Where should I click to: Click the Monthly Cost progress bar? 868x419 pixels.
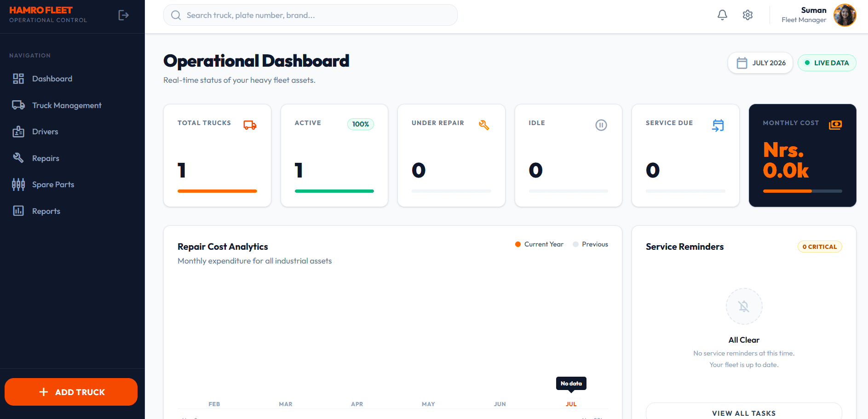point(803,191)
